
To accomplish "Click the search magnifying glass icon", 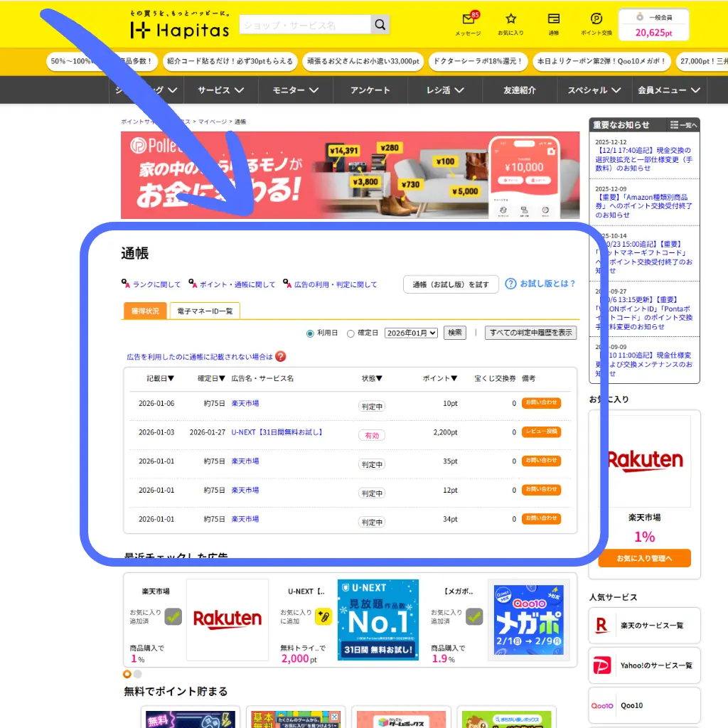I will point(380,24).
